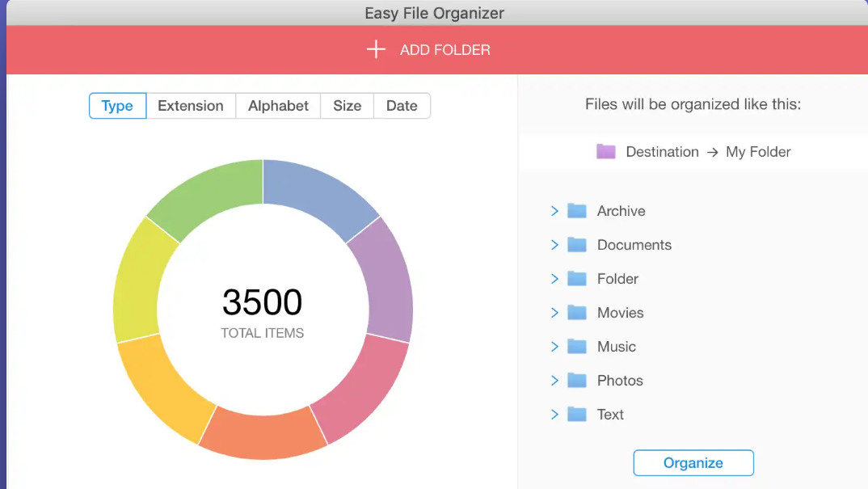Click the Music folder icon
Viewport: 868px width, 489px height.
coord(577,347)
